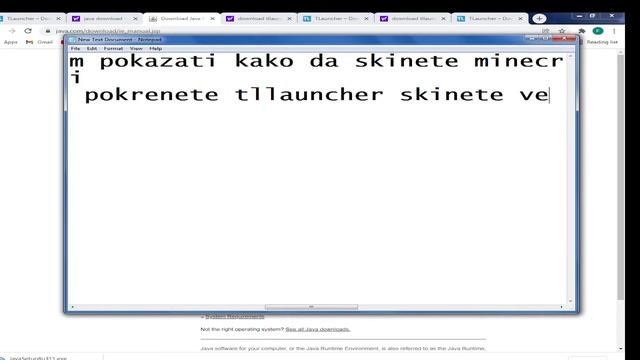Click Notepad vertical scrollbar down arrow
The height and width of the screenshot is (360, 640).
(570, 301)
